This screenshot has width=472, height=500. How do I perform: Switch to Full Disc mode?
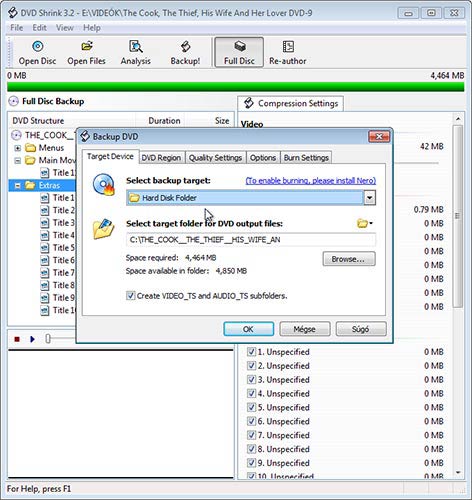click(239, 52)
